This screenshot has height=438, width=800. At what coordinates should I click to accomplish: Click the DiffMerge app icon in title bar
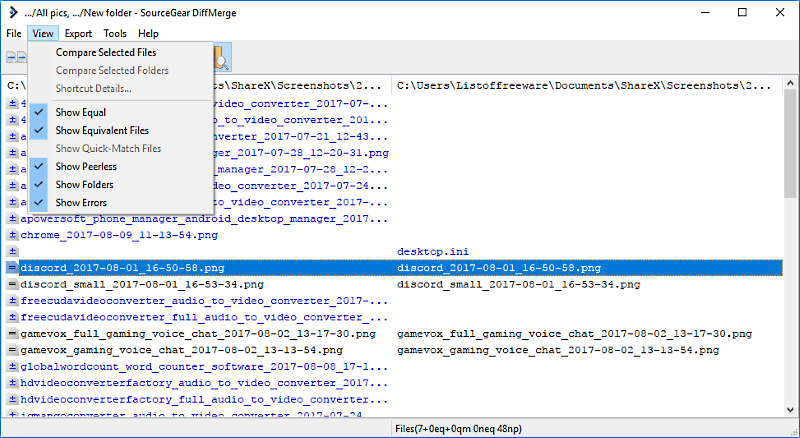pyautogui.click(x=14, y=12)
